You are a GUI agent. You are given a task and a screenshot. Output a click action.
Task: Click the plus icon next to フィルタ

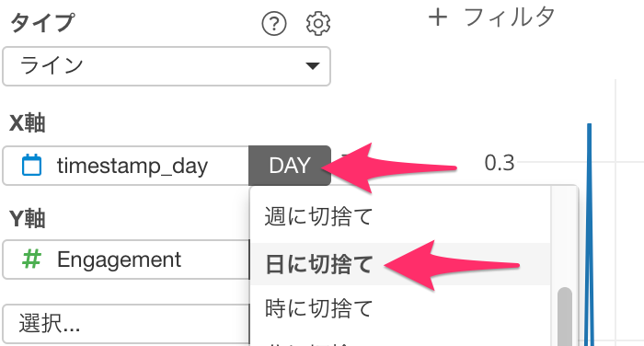pos(437,17)
